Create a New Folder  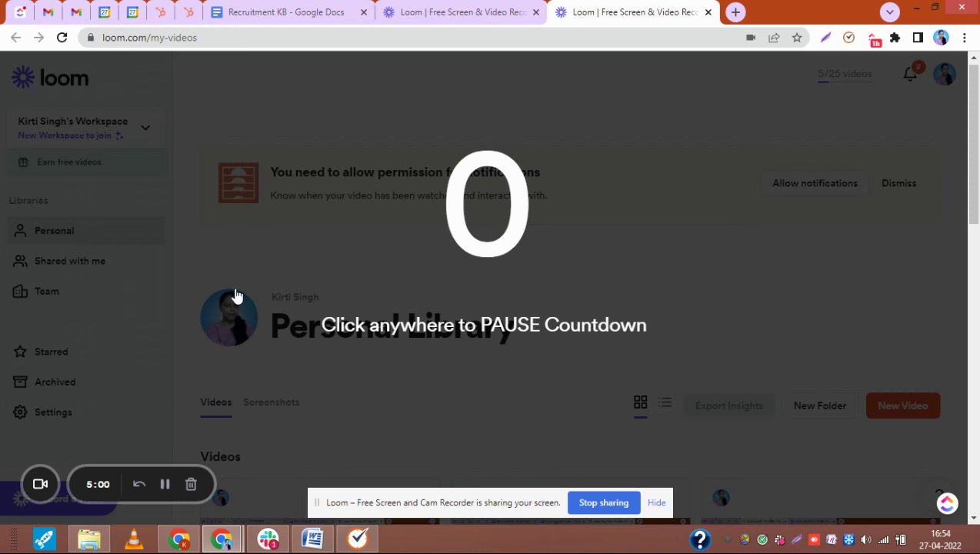[x=819, y=405]
